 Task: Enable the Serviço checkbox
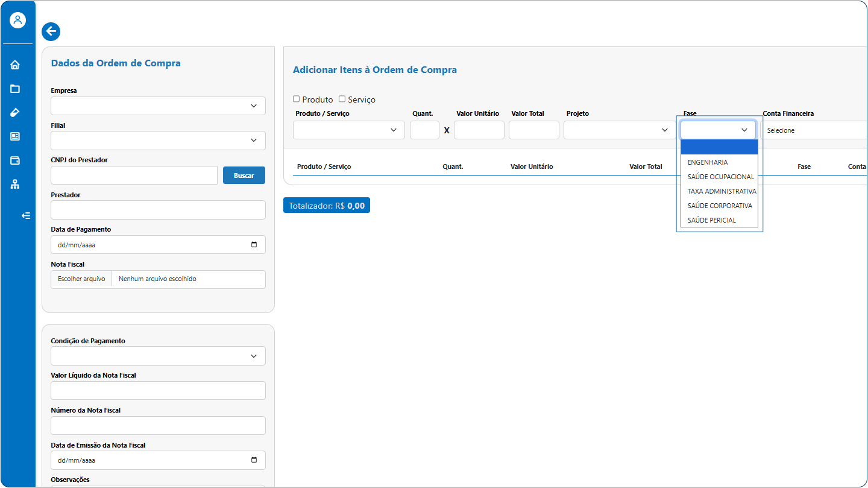[x=342, y=99]
